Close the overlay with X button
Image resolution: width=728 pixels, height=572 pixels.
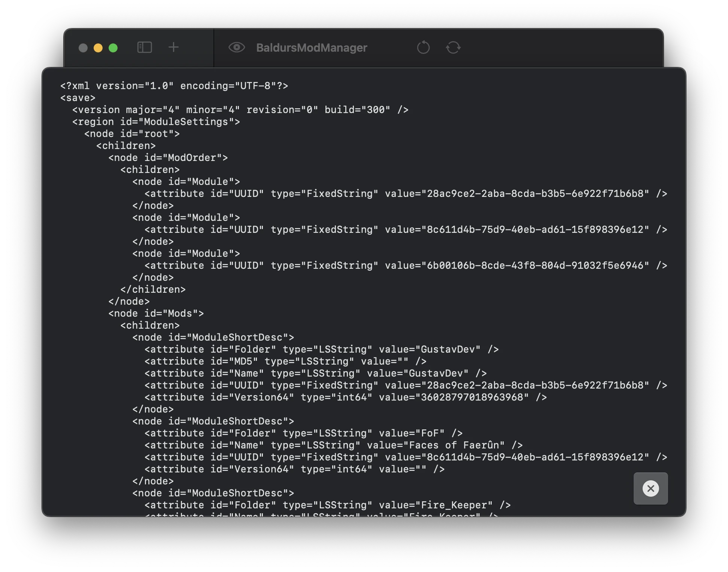coord(650,489)
